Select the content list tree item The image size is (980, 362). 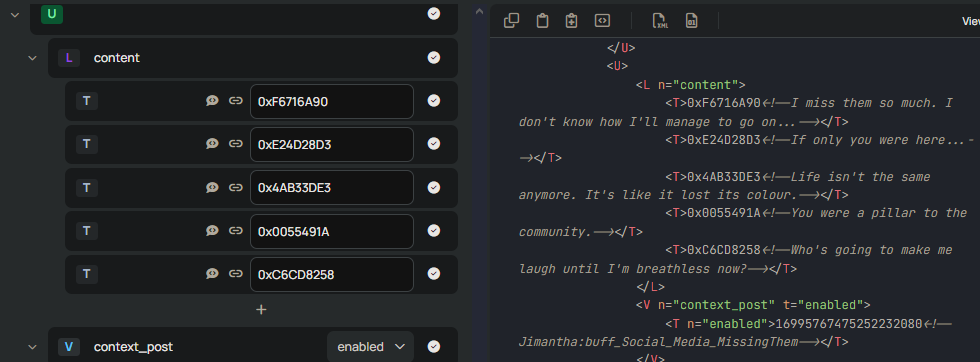(x=253, y=58)
